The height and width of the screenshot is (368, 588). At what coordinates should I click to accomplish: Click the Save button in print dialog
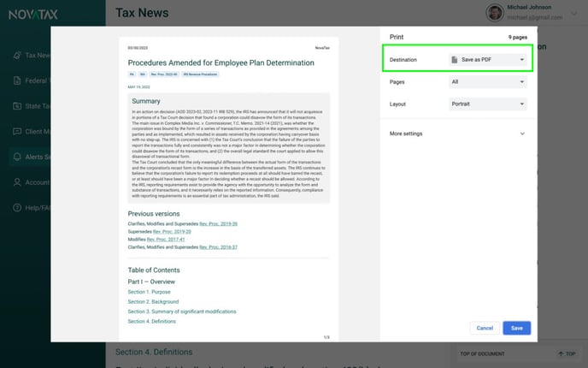pyautogui.click(x=517, y=328)
